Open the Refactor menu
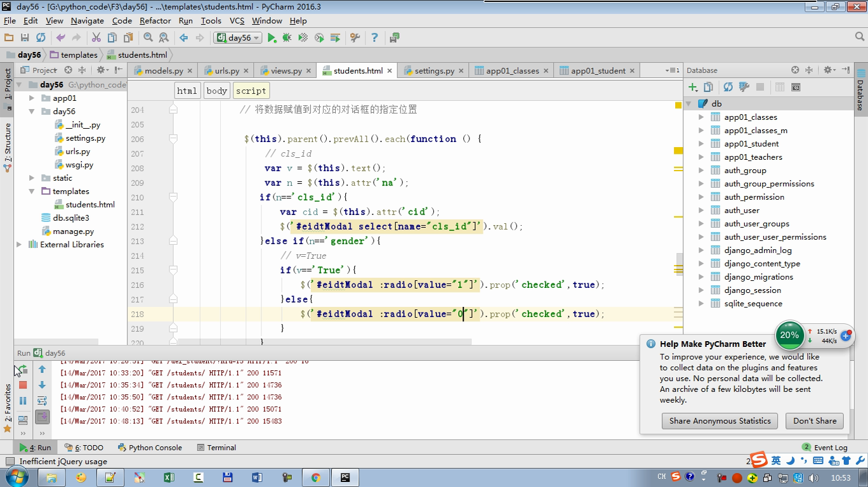This screenshot has width=868, height=487. point(155,20)
